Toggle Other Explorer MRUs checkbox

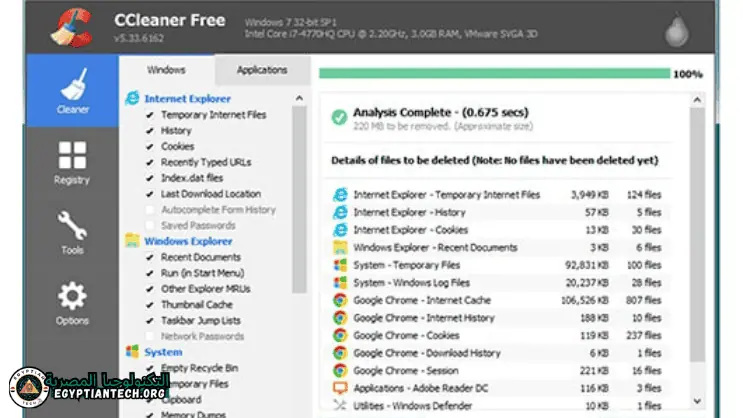150,289
